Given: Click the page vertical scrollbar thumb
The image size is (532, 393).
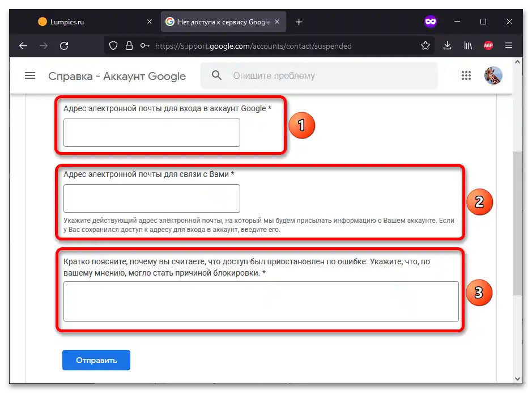Looking at the screenshot, I should (517, 223).
